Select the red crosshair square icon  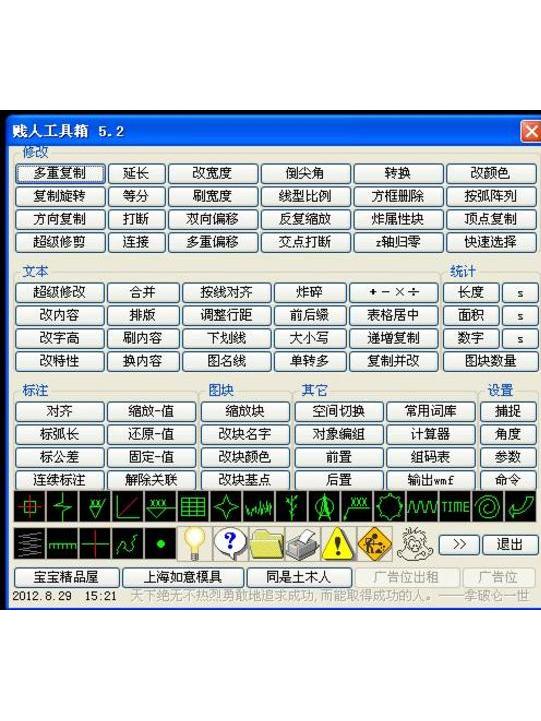coord(29,506)
